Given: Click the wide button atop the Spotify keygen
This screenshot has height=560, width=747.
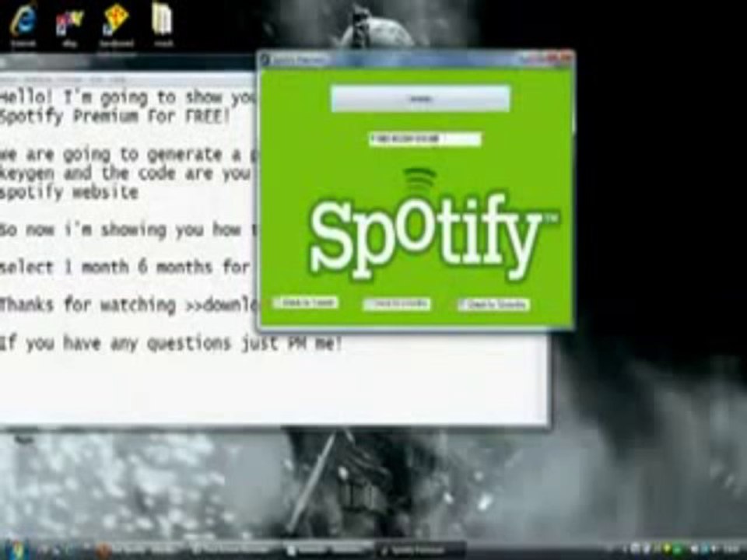Looking at the screenshot, I should pyautogui.click(x=420, y=99).
